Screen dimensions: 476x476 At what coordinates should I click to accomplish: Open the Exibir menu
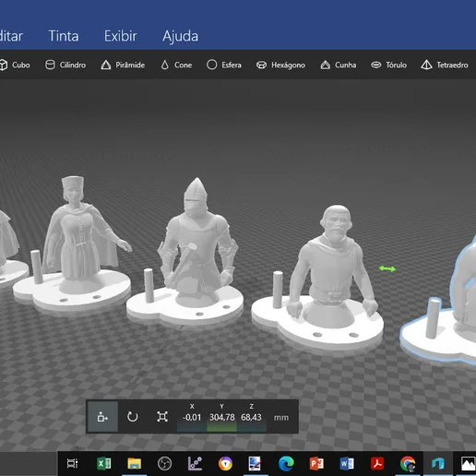pos(121,36)
